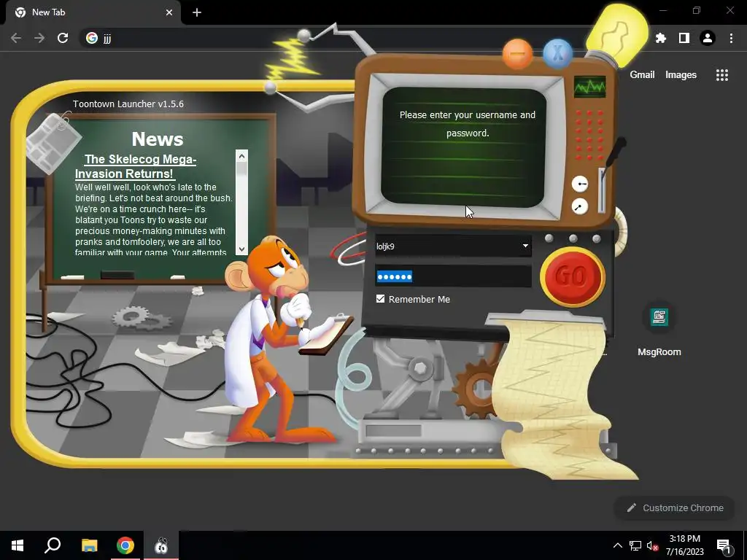The image size is (747, 560).
Task: Click news scrollbar up arrow
Action: 241,156
